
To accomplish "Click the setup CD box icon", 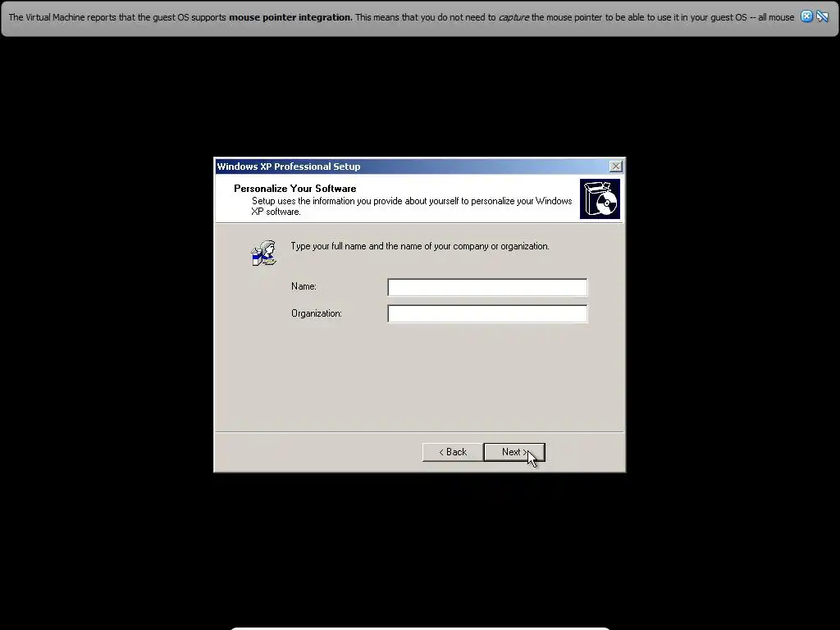I will click(x=600, y=199).
